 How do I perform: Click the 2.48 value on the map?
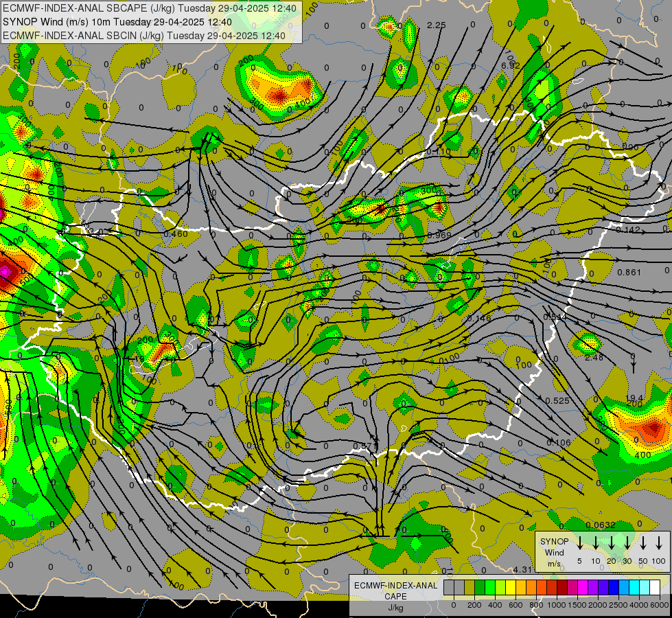(594, 357)
